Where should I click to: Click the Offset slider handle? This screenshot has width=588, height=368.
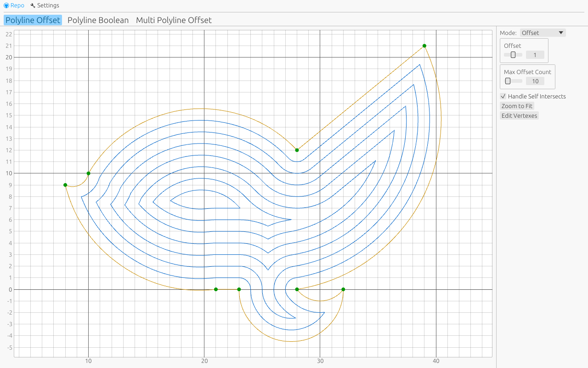513,55
